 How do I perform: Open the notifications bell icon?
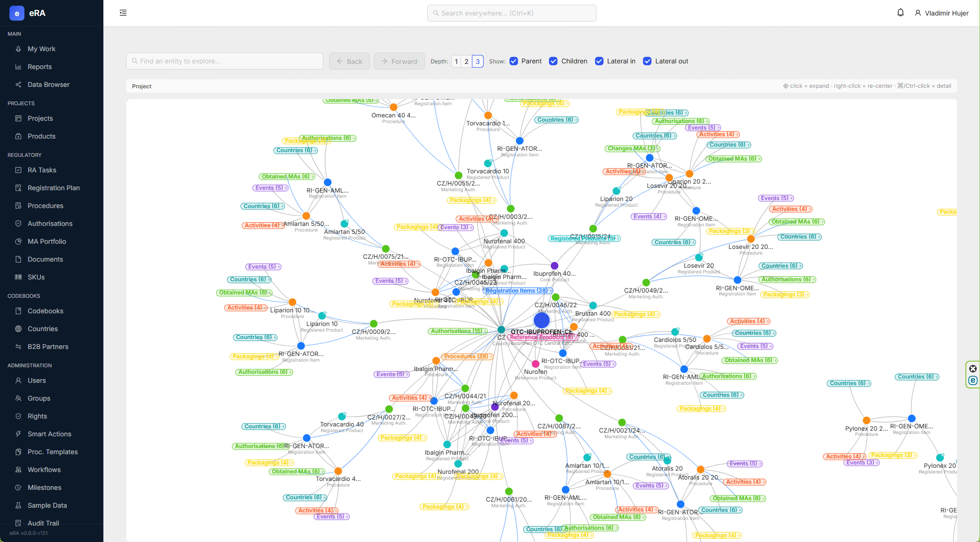(900, 13)
